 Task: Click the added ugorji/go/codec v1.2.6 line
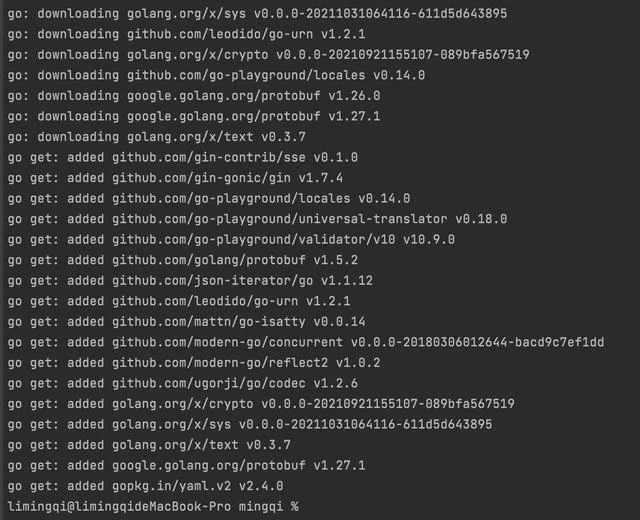coord(183,383)
